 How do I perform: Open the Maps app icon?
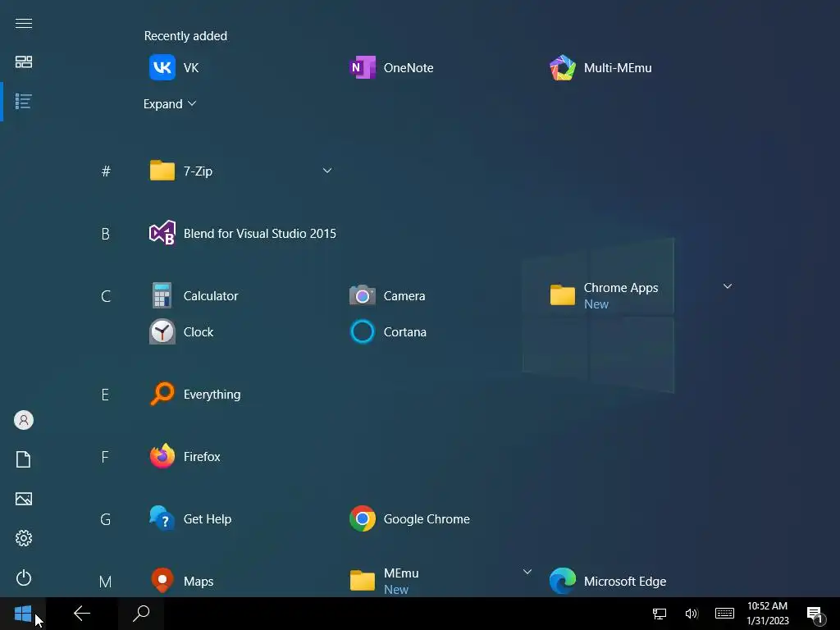coord(162,581)
